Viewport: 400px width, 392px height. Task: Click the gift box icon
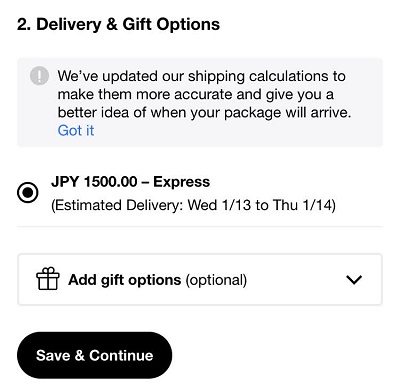point(48,279)
